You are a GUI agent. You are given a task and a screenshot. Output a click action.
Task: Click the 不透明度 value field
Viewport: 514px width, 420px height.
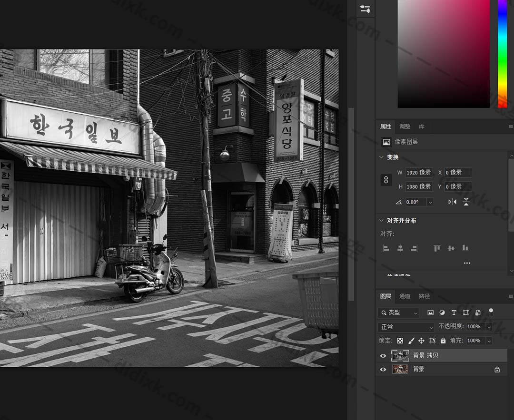[x=475, y=327]
